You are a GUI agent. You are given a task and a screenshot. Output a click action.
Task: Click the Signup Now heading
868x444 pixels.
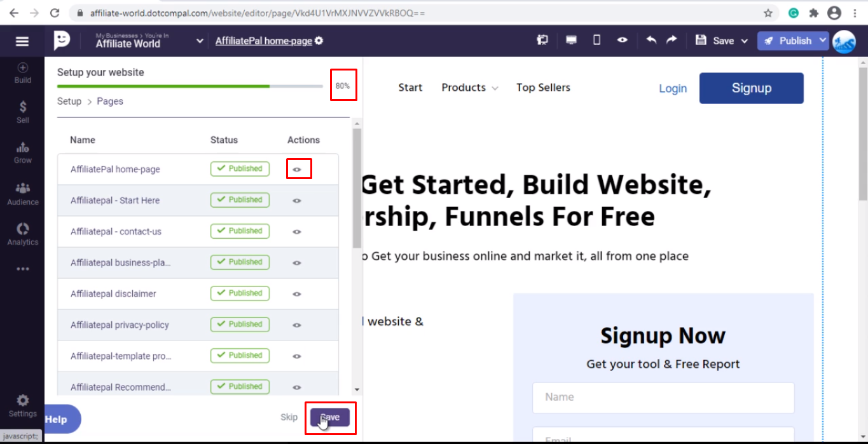663,335
